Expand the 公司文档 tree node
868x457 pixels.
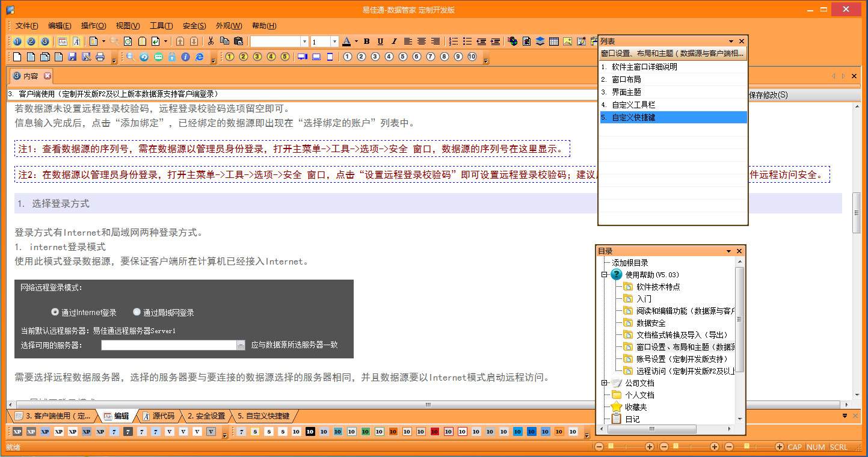point(605,383)
